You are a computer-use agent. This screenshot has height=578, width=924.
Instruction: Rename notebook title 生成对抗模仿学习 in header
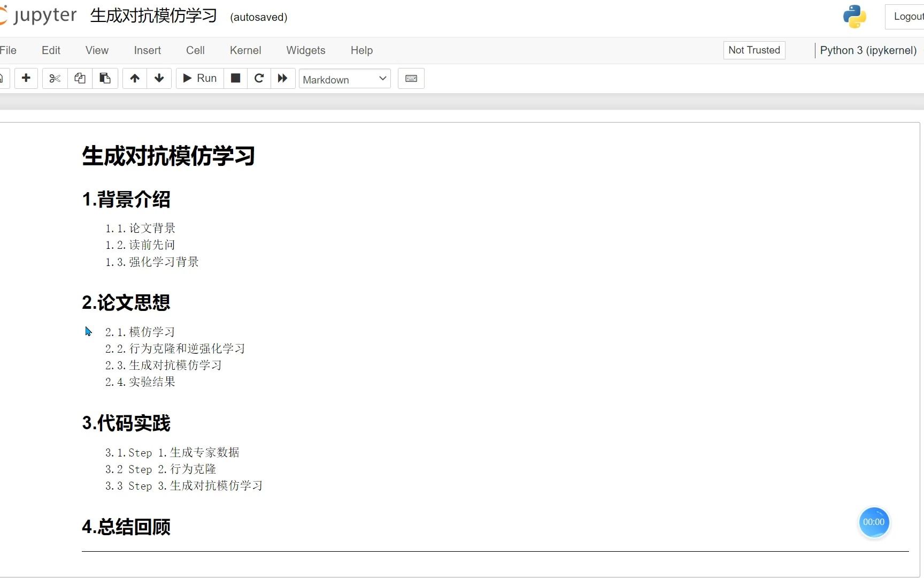tap(153, 16)
